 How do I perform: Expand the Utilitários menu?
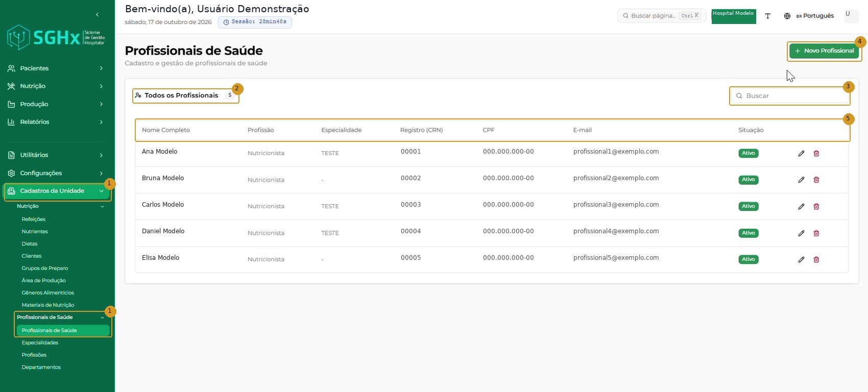coord(56,155)
